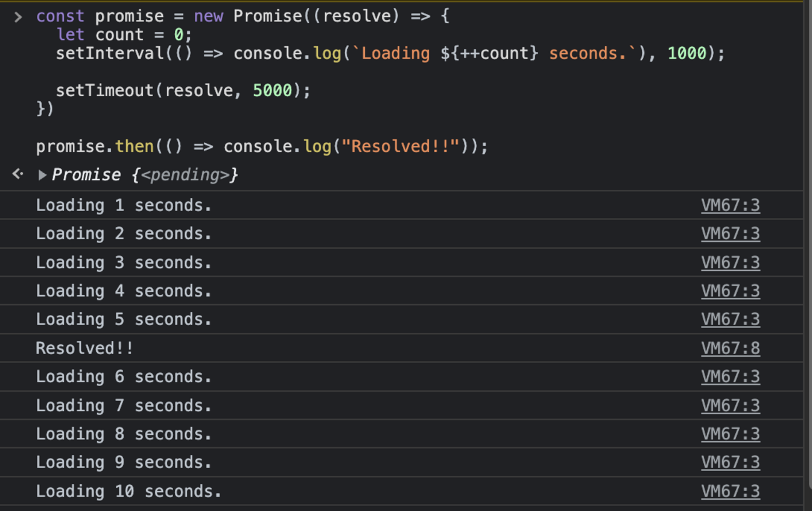The width and height of the screenshot is (812, 511).
Task: Click the Promise {<pending>} result text
Action: [x=145, y=175]
